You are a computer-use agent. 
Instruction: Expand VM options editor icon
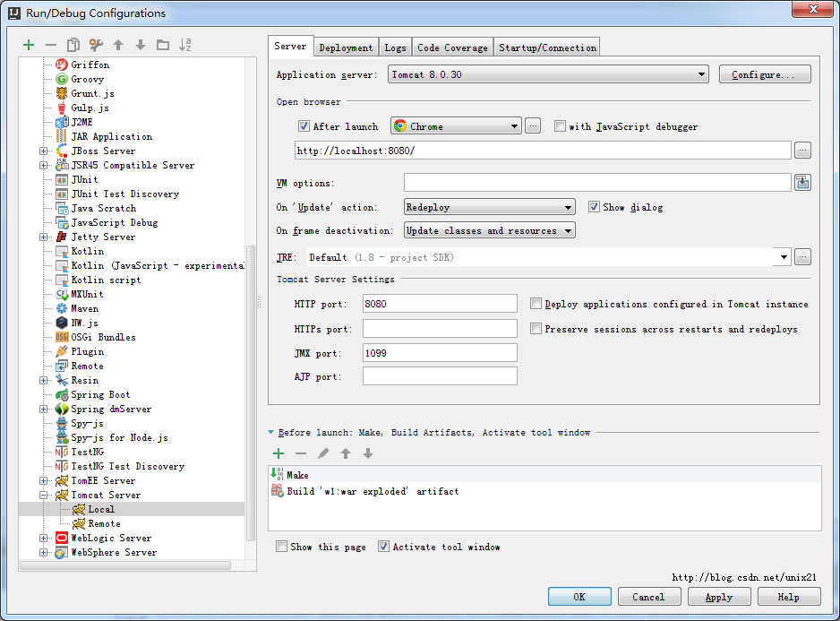pos(802,182)
